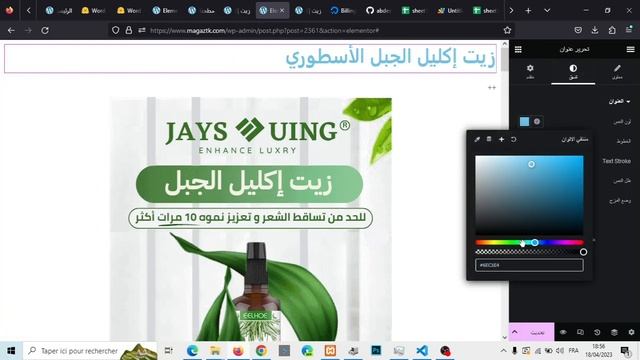Click the blue text color swatch

524,121
